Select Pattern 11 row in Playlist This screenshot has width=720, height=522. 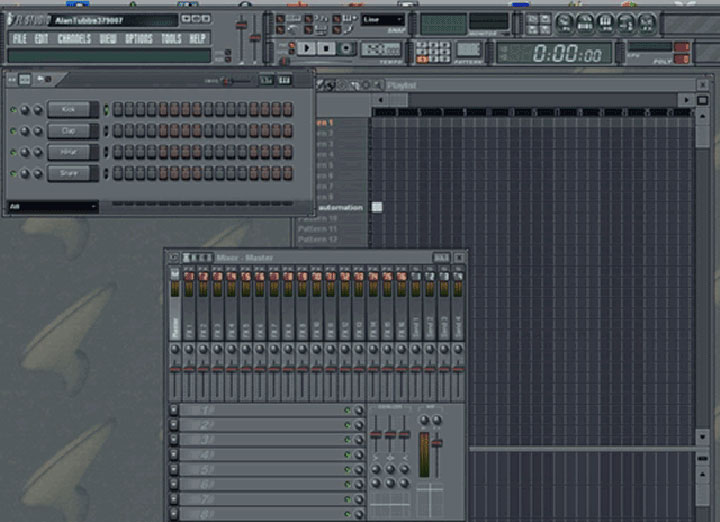pyautogui.click(x=331, y=229)
